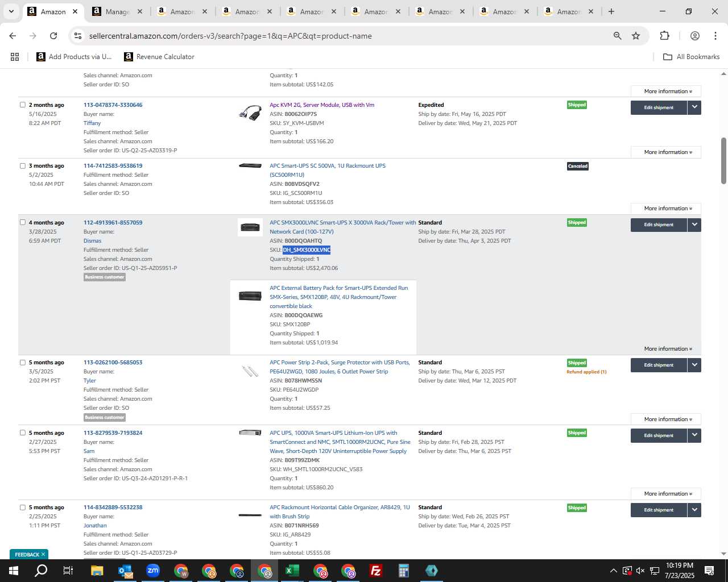Open Zoom app from the taskbar
This screenshot has height=582, width=728.
pos(152,571)
